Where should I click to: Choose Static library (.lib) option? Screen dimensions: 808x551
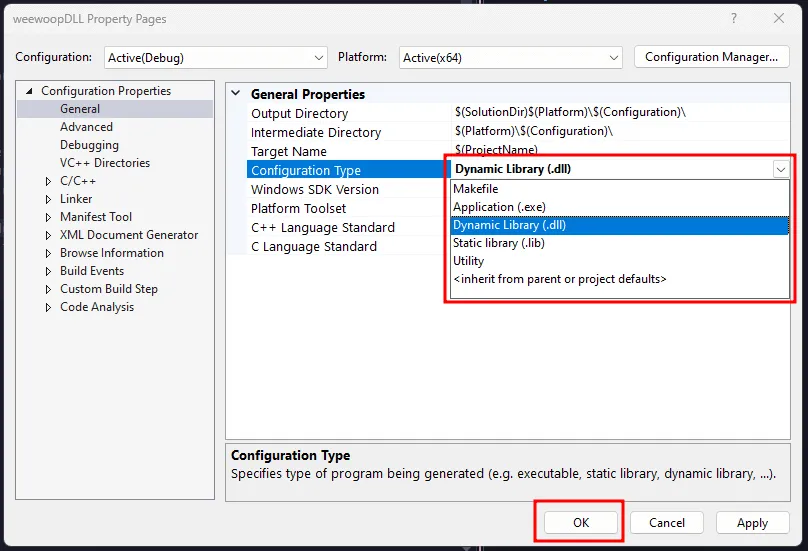(498, 243)
